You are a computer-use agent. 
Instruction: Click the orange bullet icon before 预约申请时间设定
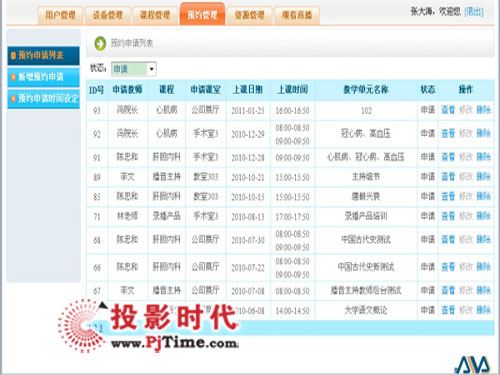click(13, 99)
